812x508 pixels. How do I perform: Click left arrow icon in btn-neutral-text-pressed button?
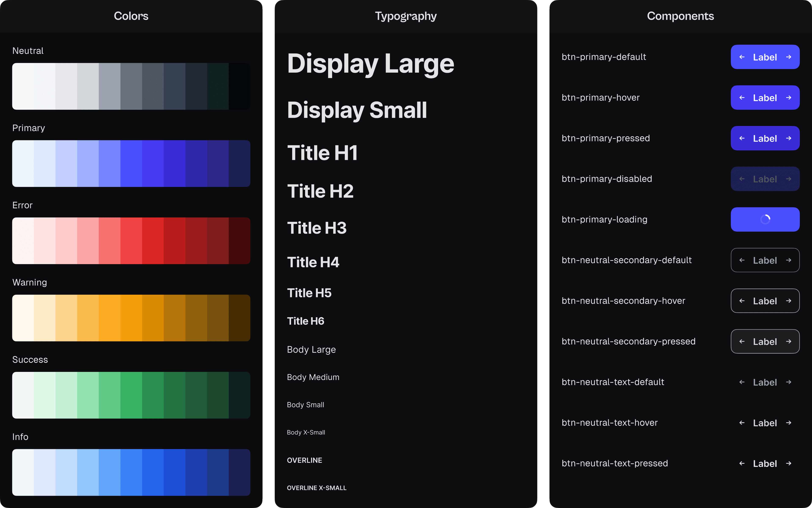click(x=742, y=464)
